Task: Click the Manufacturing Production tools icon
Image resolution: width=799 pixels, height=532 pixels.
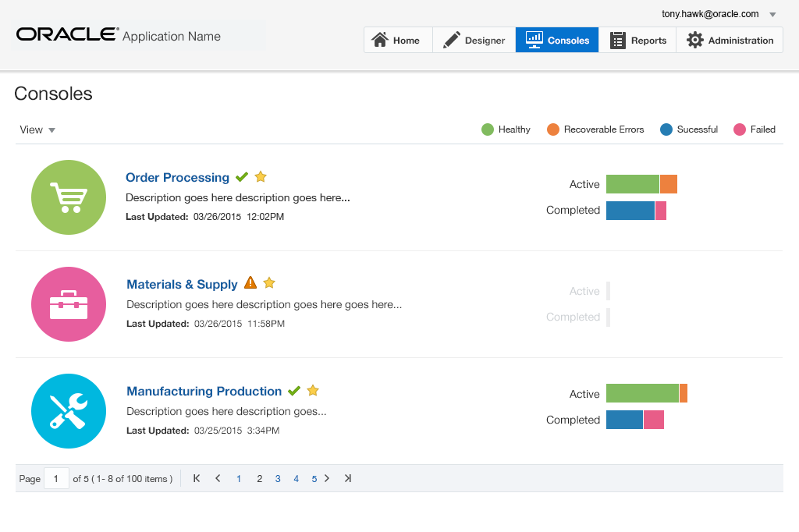Action: tap(69, 411)
